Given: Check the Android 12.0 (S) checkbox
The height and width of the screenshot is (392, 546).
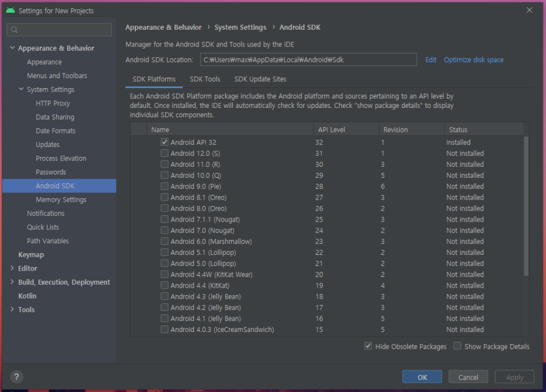Looking at the screenshot, I should 164,153.
